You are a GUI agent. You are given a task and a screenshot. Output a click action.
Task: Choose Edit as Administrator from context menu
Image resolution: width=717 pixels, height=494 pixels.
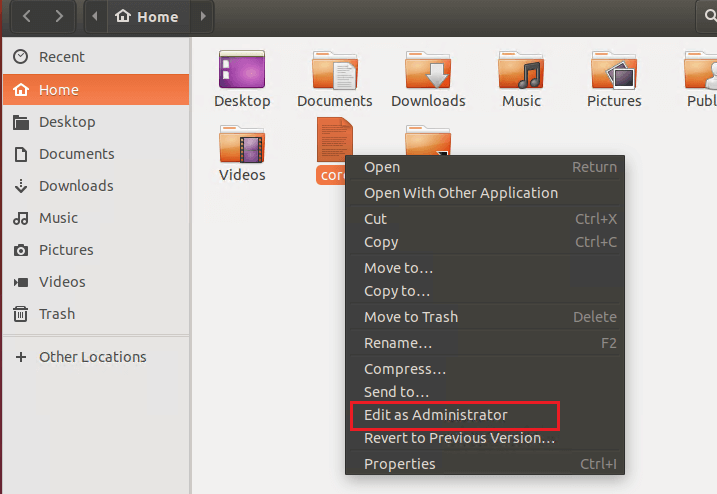click(436, 415)
